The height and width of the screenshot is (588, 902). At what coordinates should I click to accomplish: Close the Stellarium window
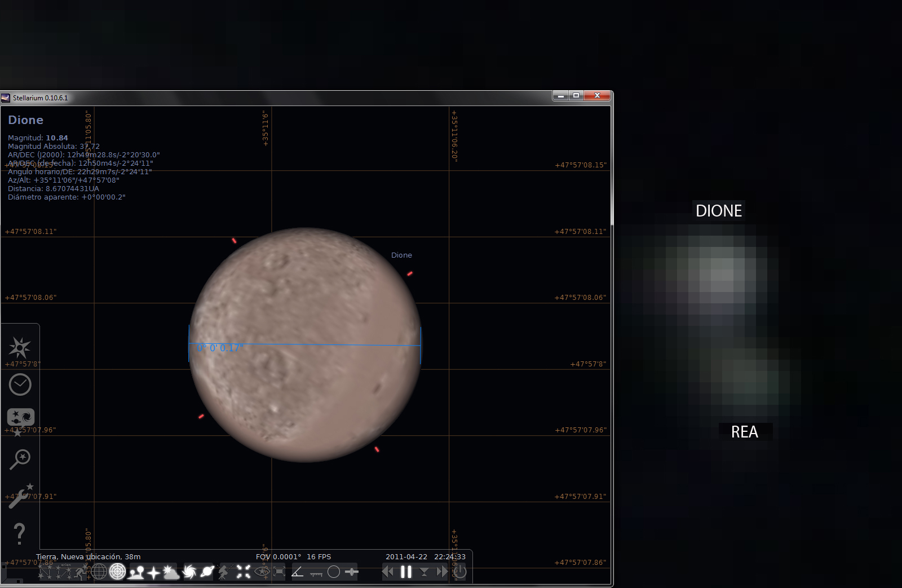pos(598,96)
